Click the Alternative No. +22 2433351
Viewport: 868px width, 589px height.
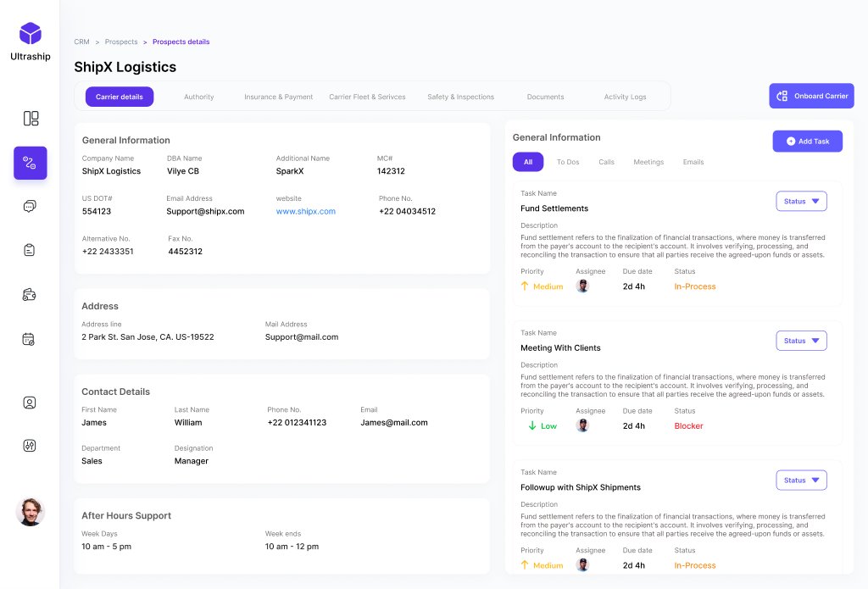(x=108, y=252)
